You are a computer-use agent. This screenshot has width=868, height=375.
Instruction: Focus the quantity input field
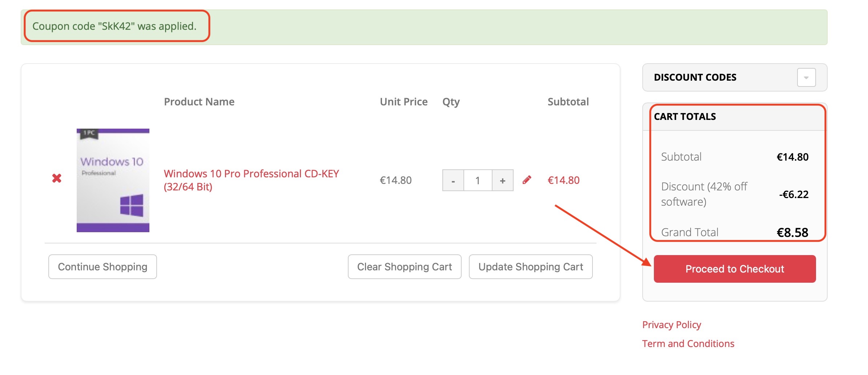coord(478,180)
